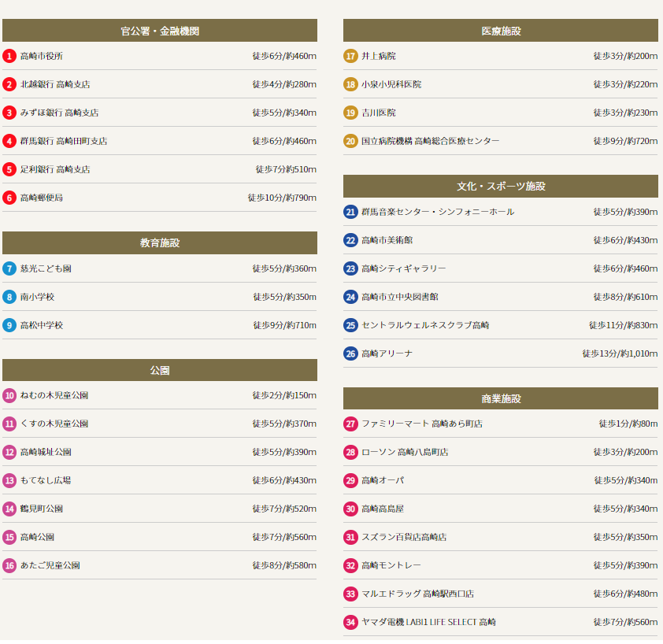The image size is (663, 644).
Task: Click the gold number 17 hospital marker
Action: pos(350,56)
